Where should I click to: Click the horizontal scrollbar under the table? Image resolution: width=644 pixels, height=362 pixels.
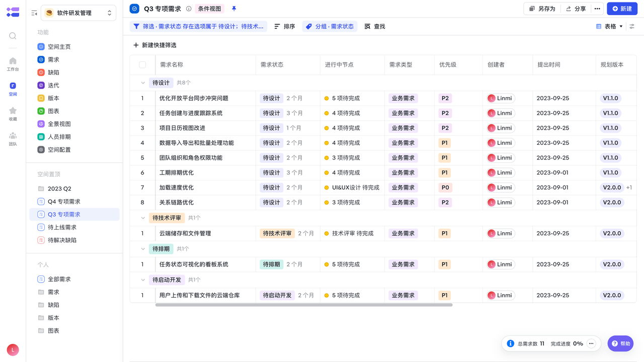tap(304, 305)
